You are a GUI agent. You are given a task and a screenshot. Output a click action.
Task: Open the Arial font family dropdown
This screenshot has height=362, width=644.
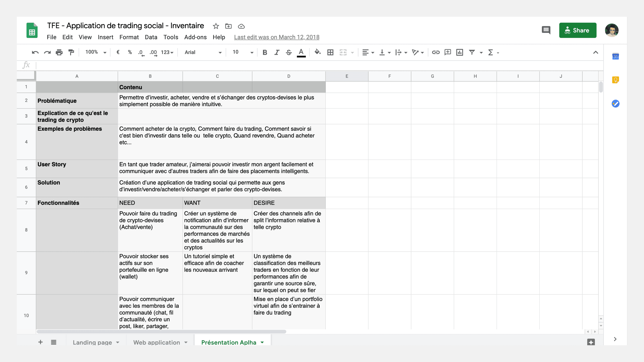tap(203, 52)
